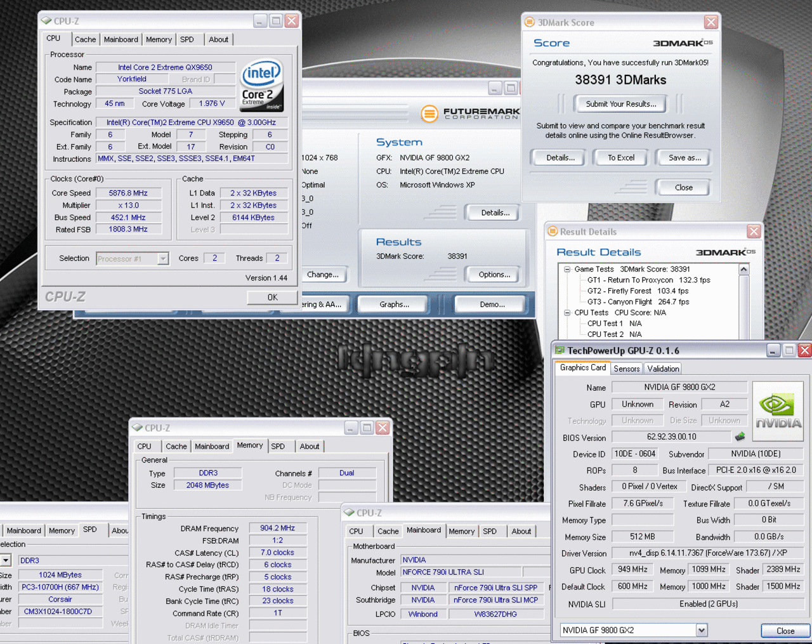This screenshot has width=812, height=644.
Task: Open the NVIDIA GF 9800 GX2 GPU dropdown
Action: tap(702, 630)
